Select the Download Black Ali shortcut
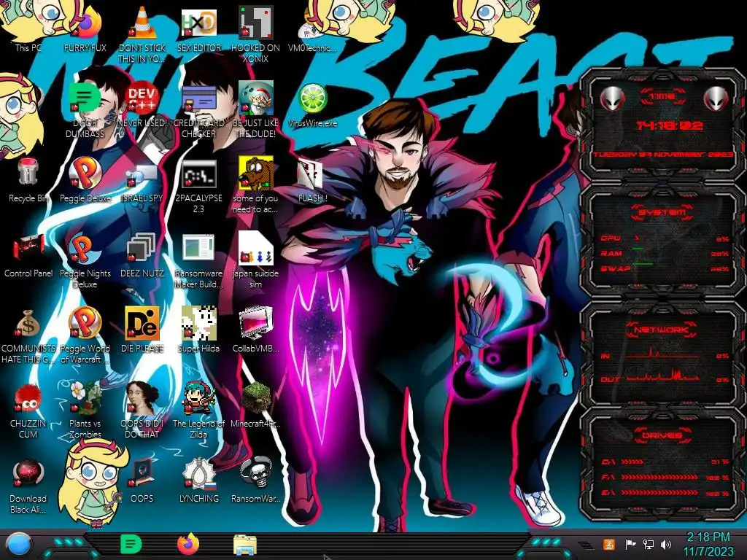The height and width of the screenshot is (560, 747). 28,486
